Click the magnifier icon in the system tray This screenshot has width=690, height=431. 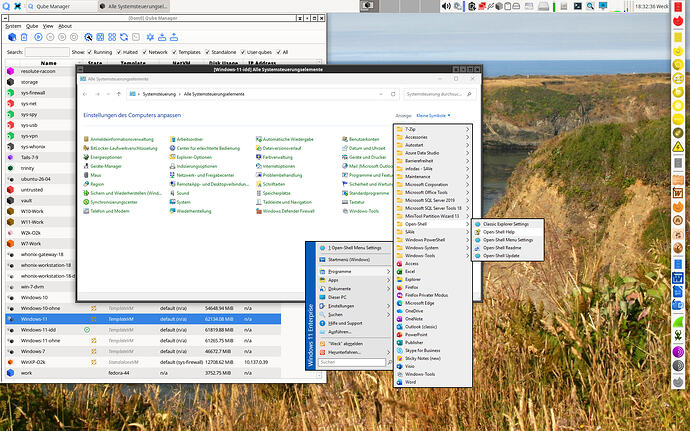pos(590,6)
